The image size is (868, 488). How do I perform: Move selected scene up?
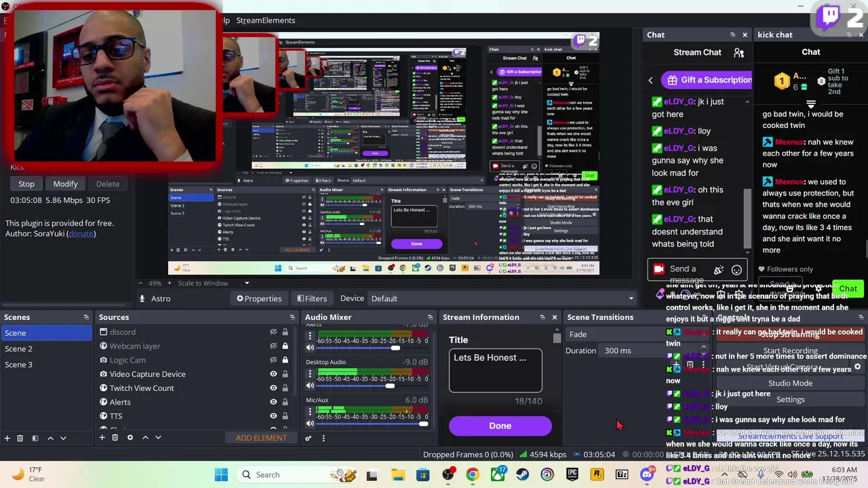coord(50,438)
